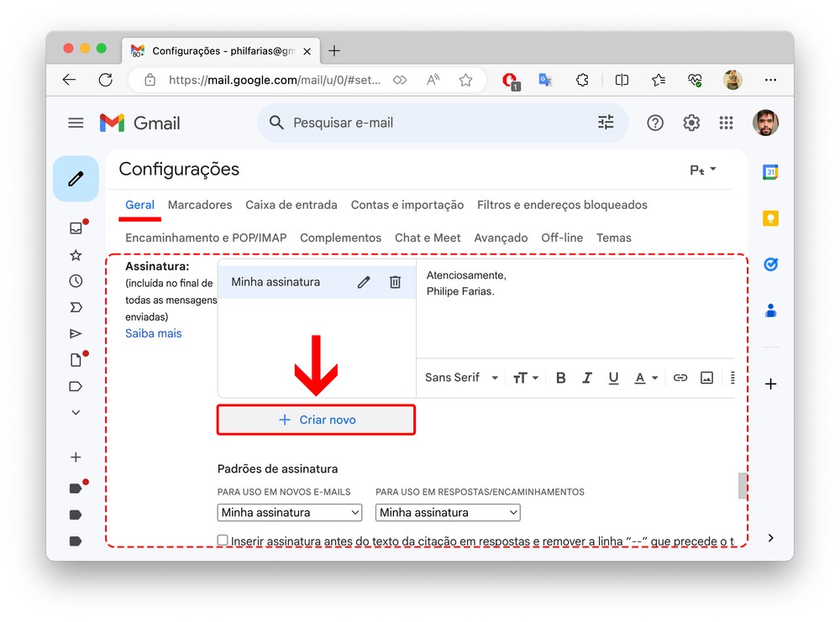Open text size dropdown in editor
The width and height of the screenshot is (840, 622).
point(525,378)
